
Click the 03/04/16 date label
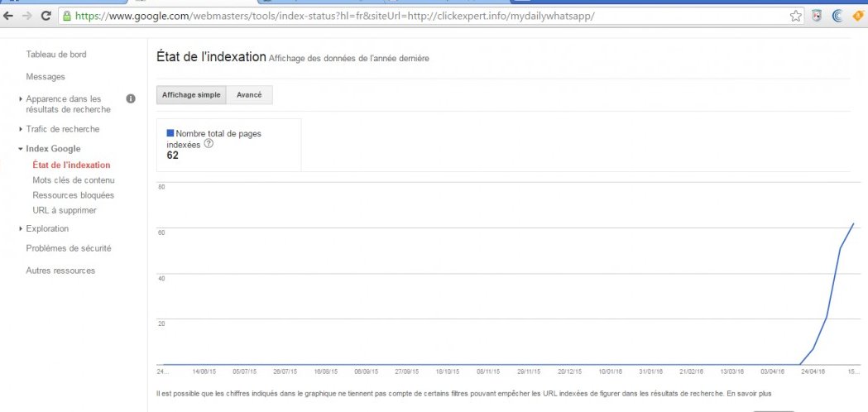coord(773,372)
